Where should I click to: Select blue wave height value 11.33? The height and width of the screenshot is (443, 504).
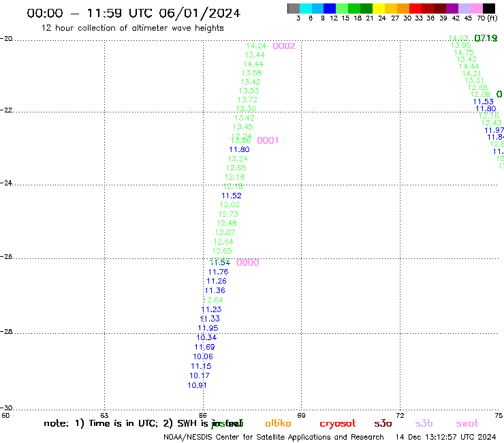210,319
